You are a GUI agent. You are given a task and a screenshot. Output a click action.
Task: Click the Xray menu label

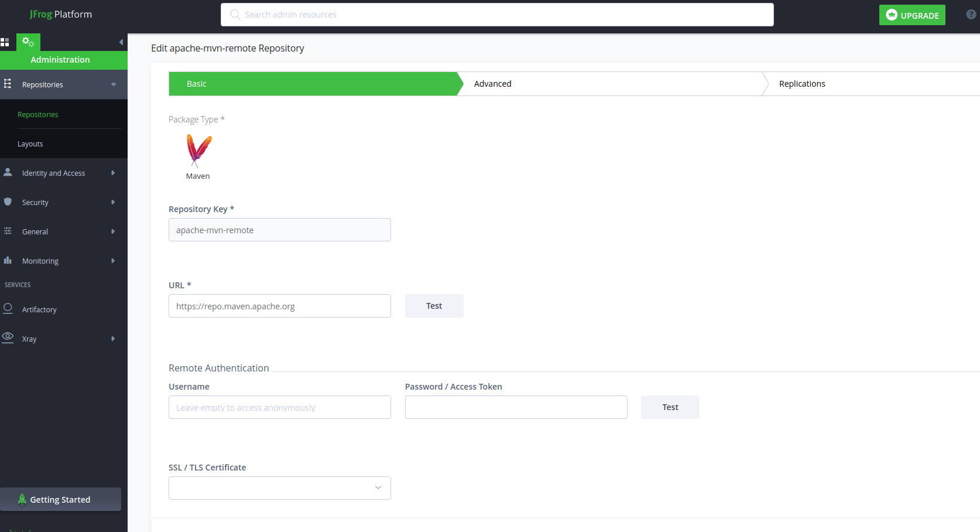[x=29, y=339]
